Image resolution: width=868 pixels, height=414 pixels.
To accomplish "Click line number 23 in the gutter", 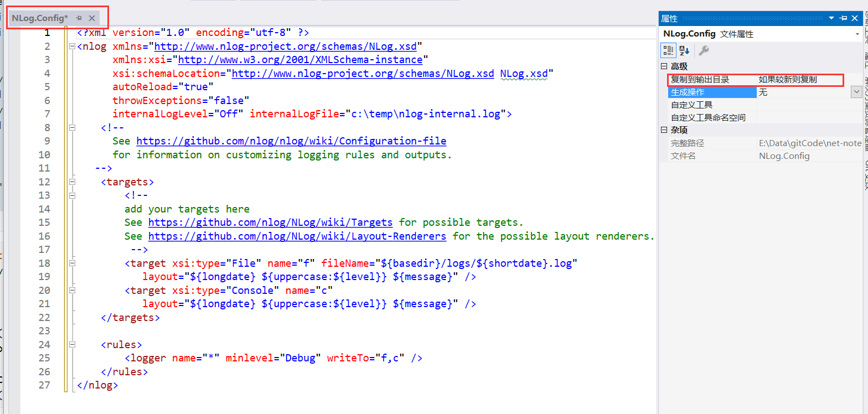I will (44, 331).
